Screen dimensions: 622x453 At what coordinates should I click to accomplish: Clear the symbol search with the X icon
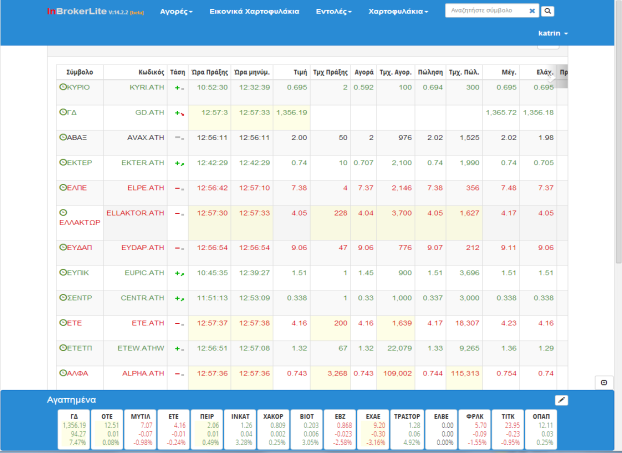pos(532,10)
